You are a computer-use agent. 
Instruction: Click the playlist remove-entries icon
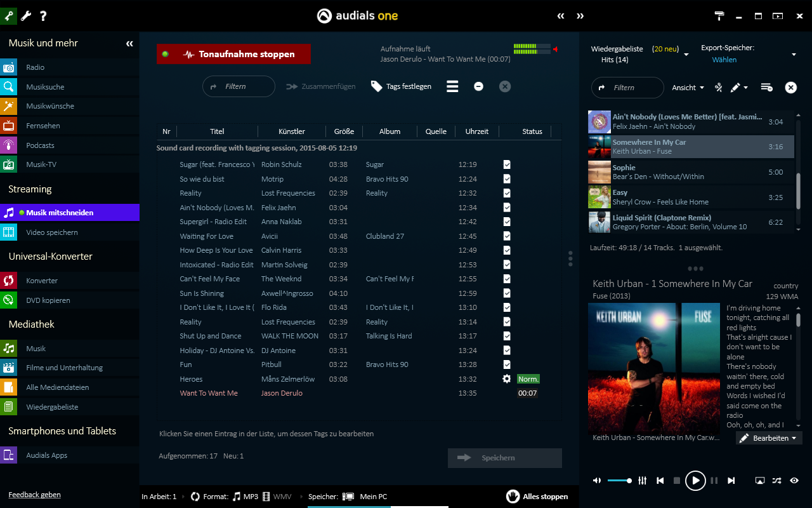[x=766, y=88]
